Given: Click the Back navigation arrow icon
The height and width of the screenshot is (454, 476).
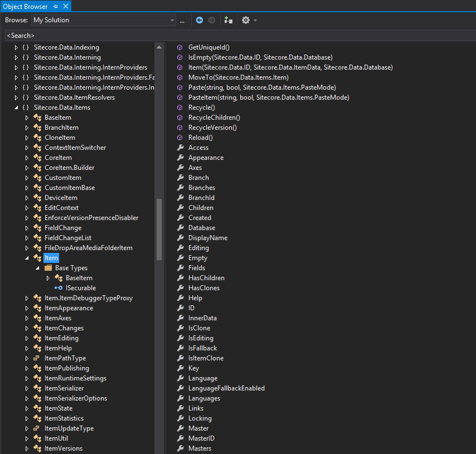Looking at the screenshot, I should (200, 20).
